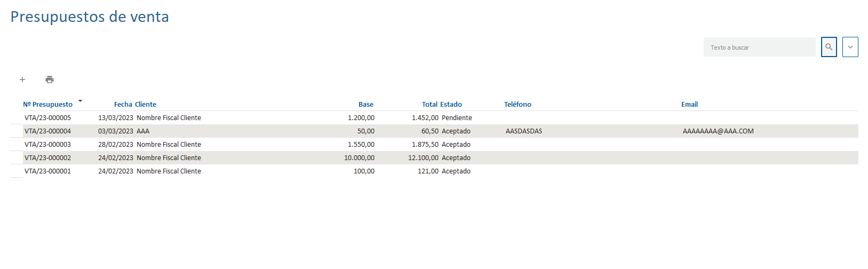Sort by the Base column header
Screen dimensions: 868x269
(365, 105)
